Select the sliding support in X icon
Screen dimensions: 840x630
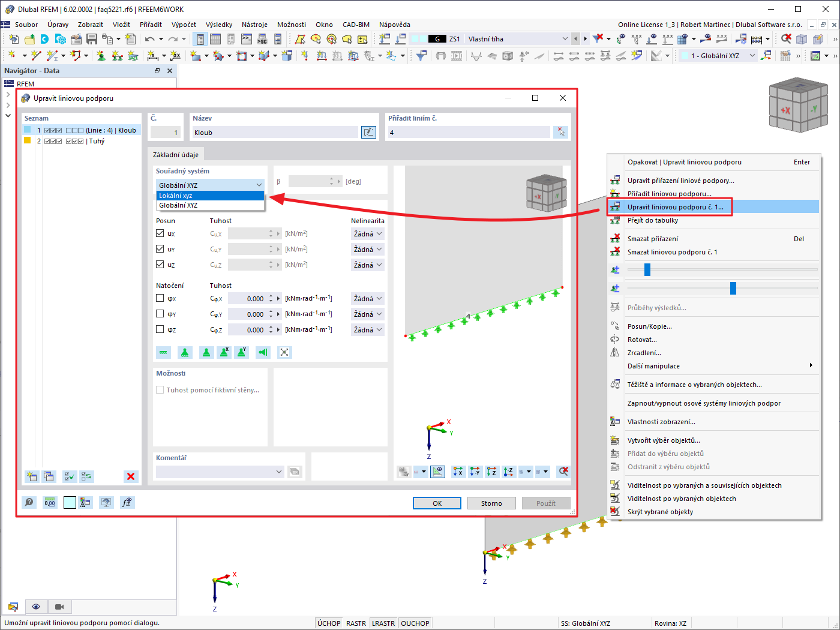click(x=223, y=352)
